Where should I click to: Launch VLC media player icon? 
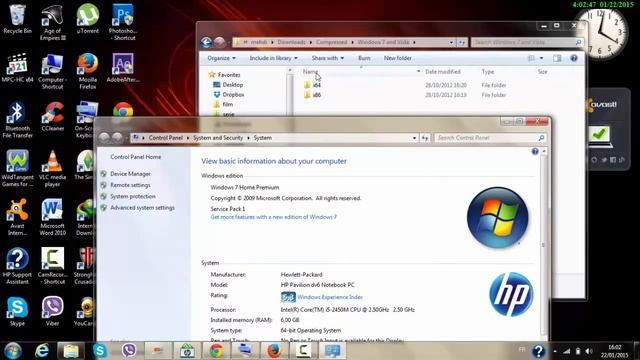[52, 169]
